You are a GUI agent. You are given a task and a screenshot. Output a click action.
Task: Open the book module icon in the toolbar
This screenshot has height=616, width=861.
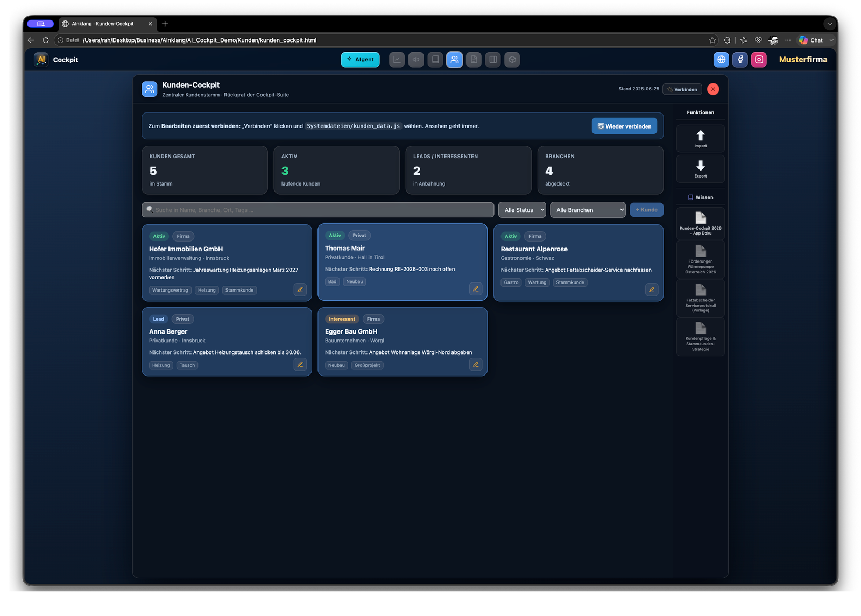coord(435,60)
